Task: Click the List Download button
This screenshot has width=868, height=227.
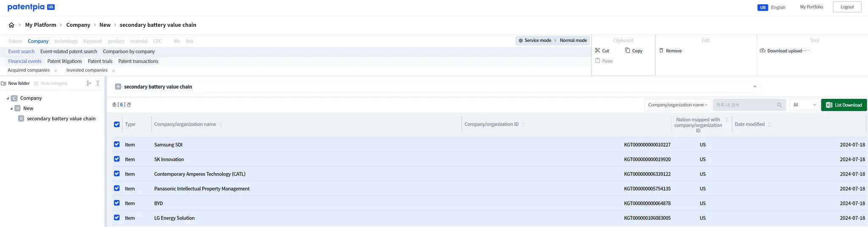Action: (844, 105)
